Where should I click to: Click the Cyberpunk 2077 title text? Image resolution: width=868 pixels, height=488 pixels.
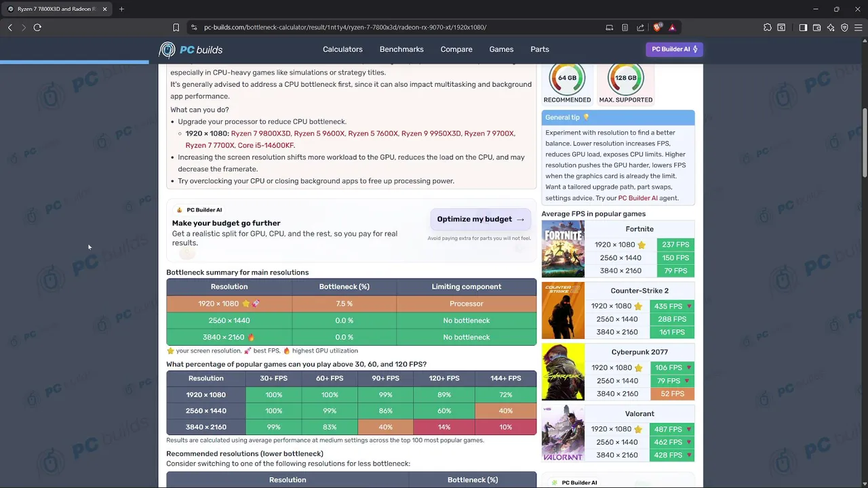point(639,352)
